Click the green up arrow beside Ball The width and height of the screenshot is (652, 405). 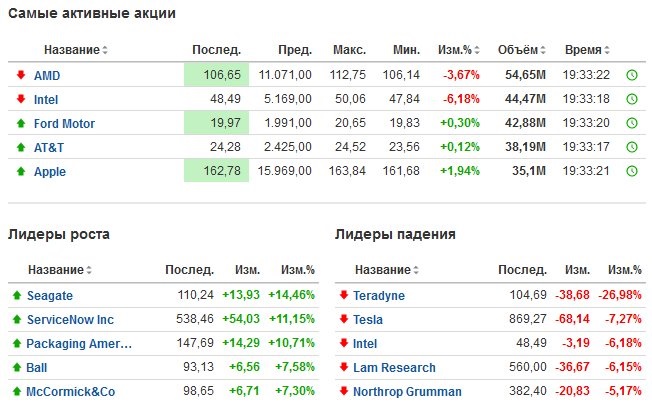(x=17, y=367)
